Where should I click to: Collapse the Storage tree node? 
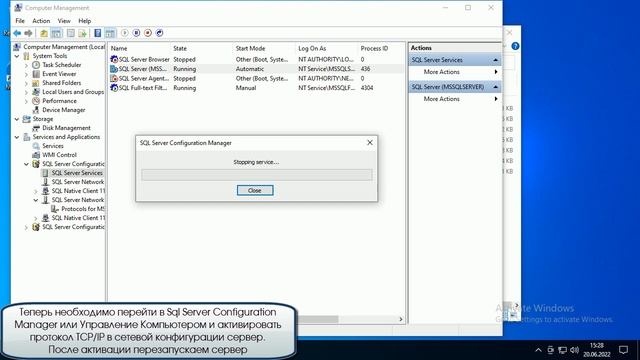coord(17,119)
